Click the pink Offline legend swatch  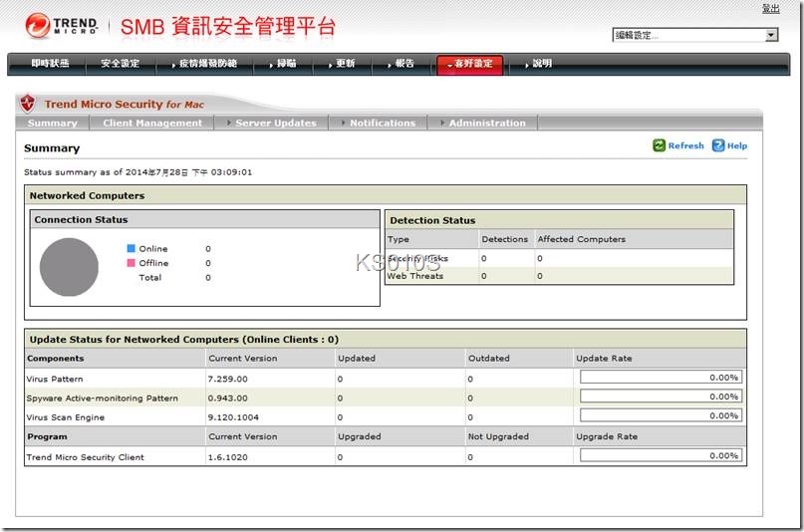click(131, 263)
